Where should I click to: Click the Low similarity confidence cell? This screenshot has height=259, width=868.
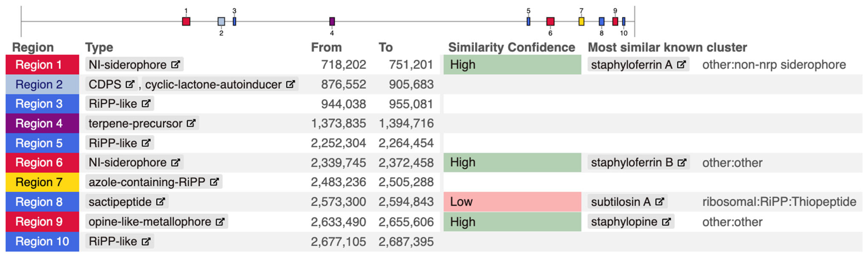coord(512,202)
